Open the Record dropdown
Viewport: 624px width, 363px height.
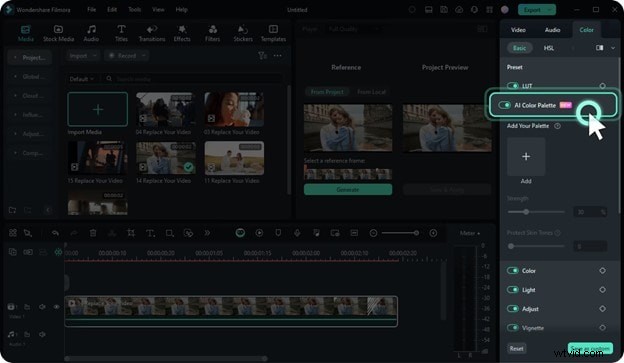(127, 56)
